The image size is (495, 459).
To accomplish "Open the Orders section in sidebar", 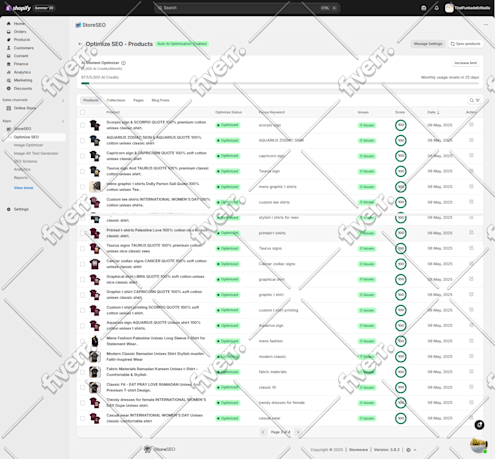I will [20, 32].
